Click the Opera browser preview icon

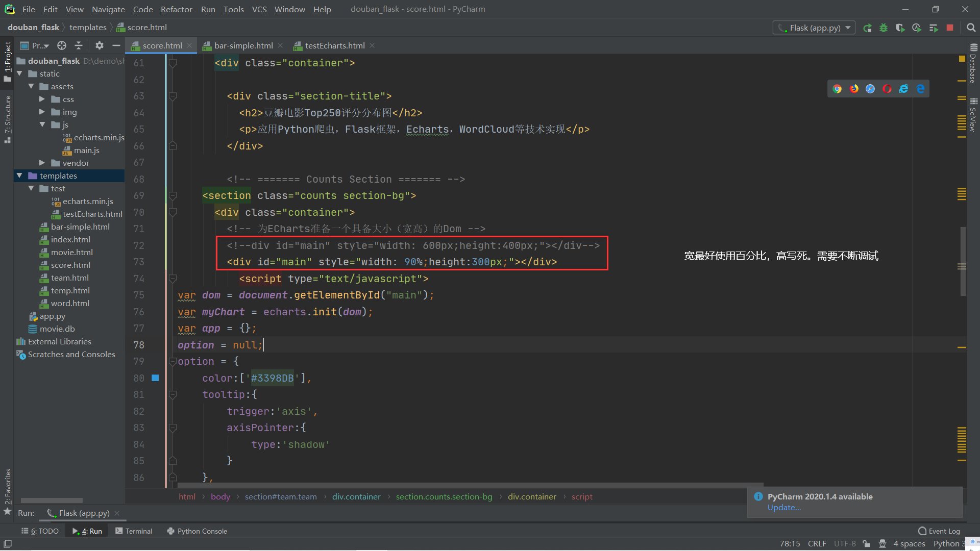887,89
